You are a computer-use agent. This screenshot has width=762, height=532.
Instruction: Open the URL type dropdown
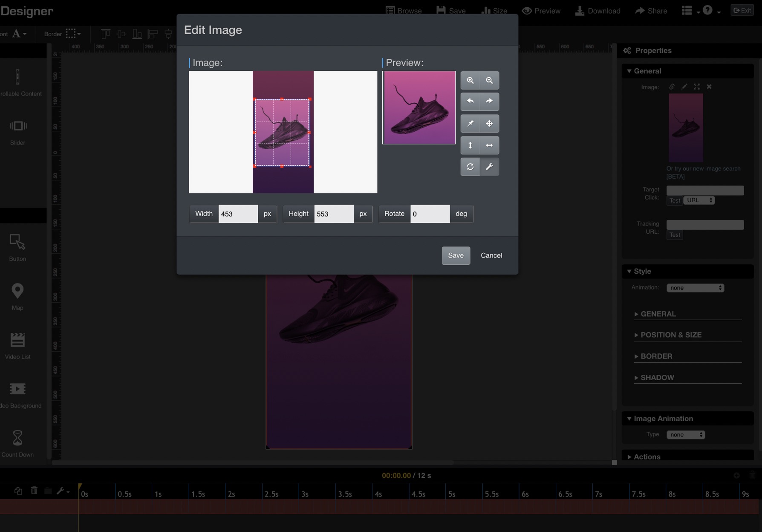699,200
